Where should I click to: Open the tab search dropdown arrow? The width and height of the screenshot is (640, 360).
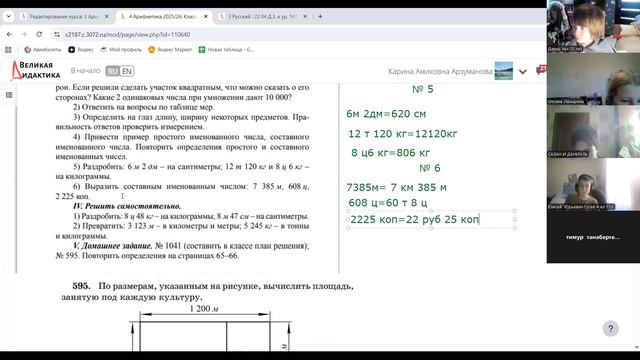coord(8,16)
